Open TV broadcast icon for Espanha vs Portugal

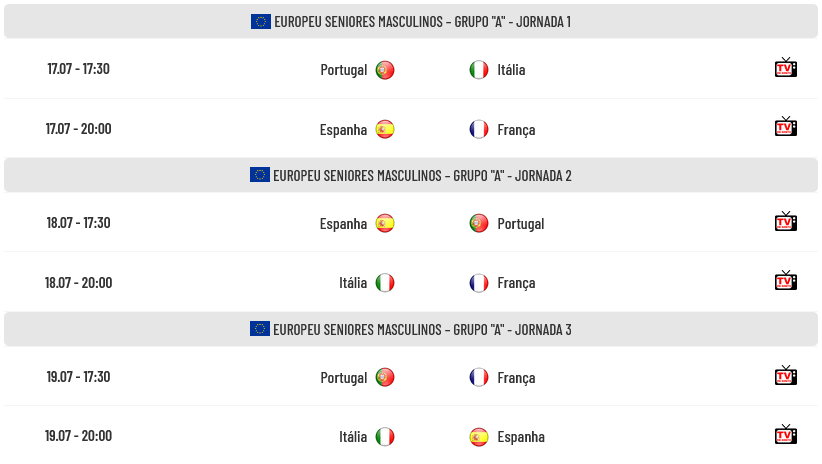click(x=785, y=222)
